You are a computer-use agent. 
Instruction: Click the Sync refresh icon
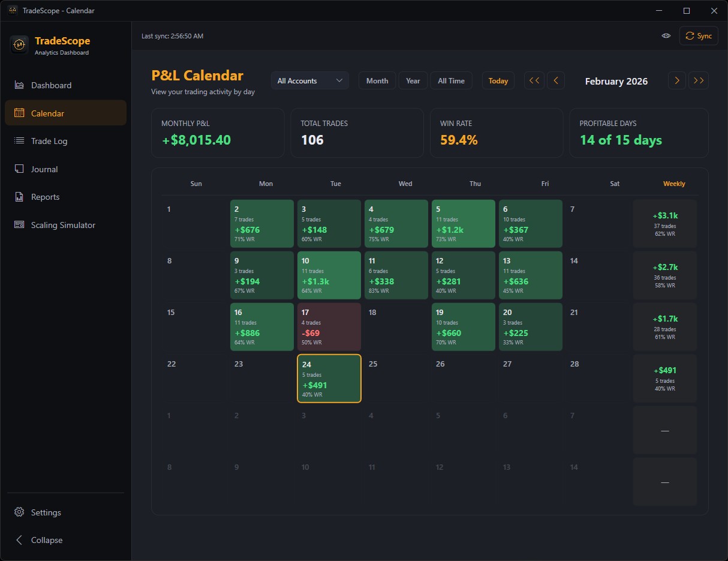690,35
